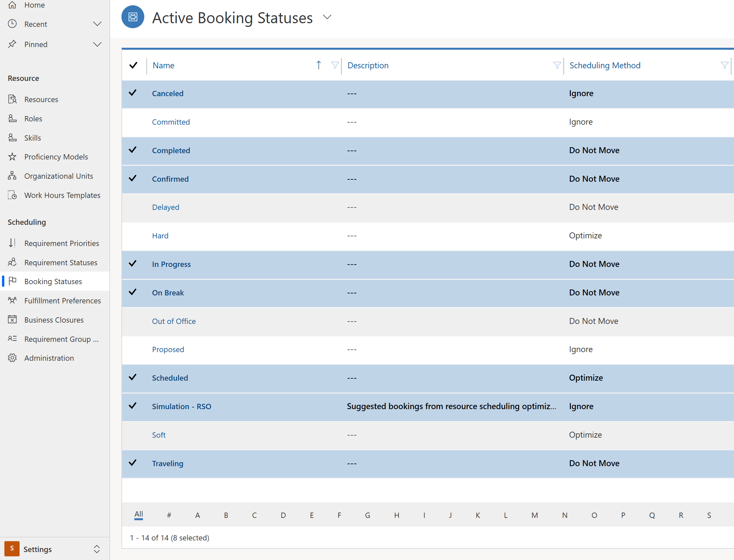Click the Resources sidebar icon

click(x=12, y=99)
